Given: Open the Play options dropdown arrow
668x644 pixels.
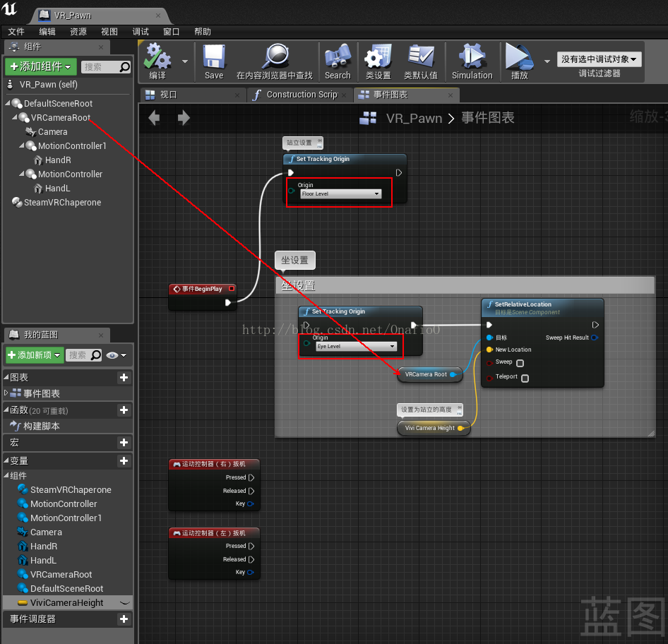Looking at the screenshot, I should pyautogui.click(x=547, y=61).
